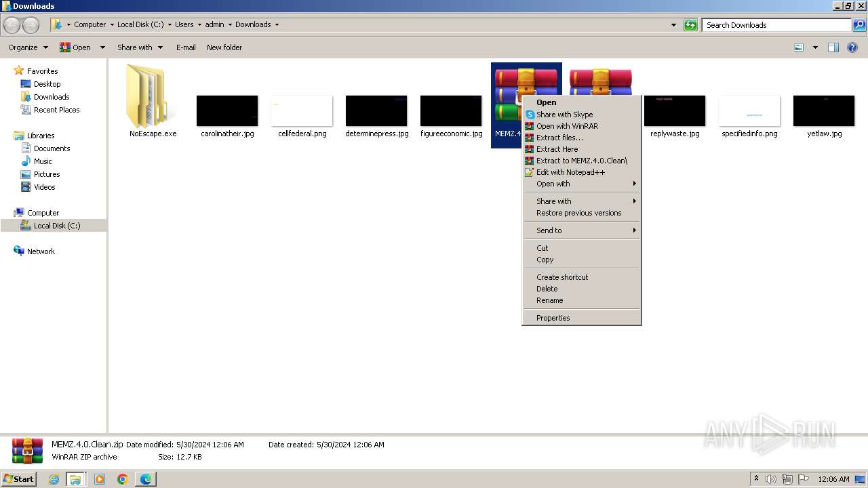The height and width of the screenshot is (488, 868).
Task: Choose Properties in the context menu
Action: point(581,318)
